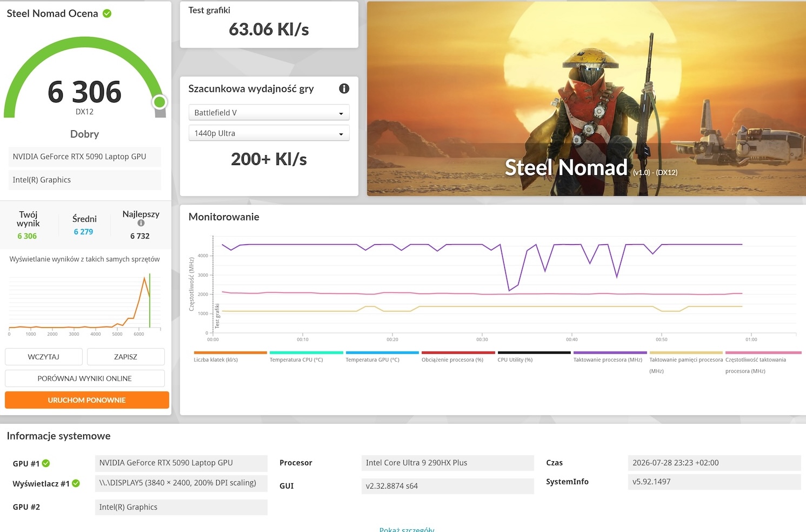The width and height of the screenshot is (806, 532).
Task: Toggle the Taktowanie pamięci procesora (MHz) legend series
Action: pyautogui.click(x=686, y=362)
